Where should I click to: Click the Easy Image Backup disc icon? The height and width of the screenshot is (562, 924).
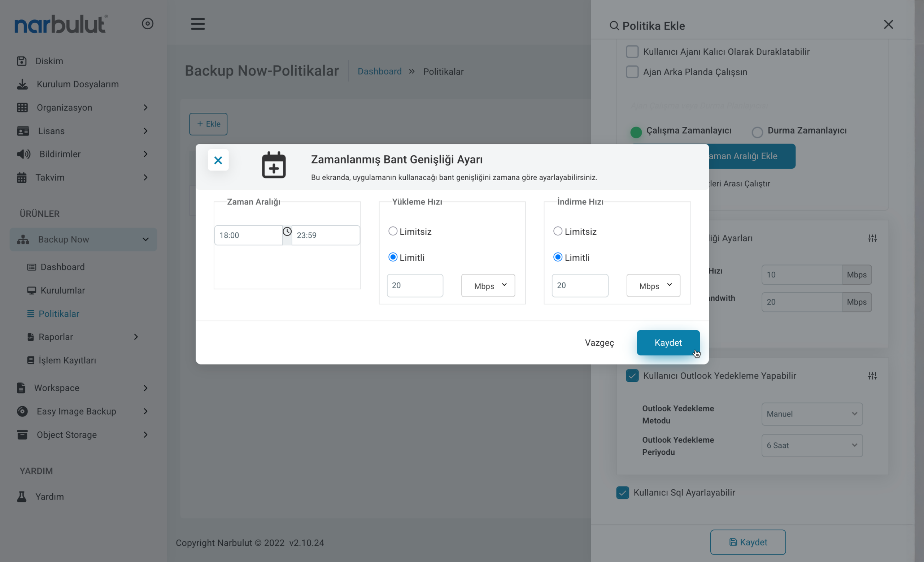pos(22,411)
